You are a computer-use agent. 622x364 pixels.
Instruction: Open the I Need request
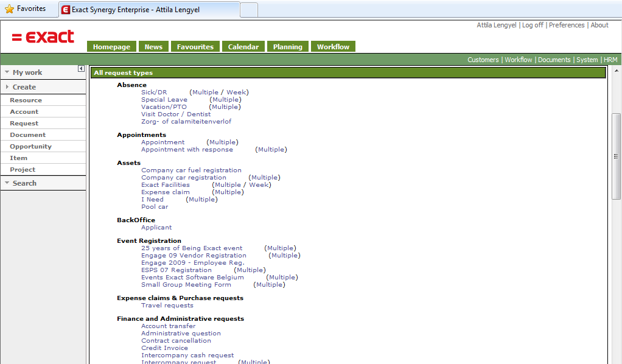coord(152,200)
